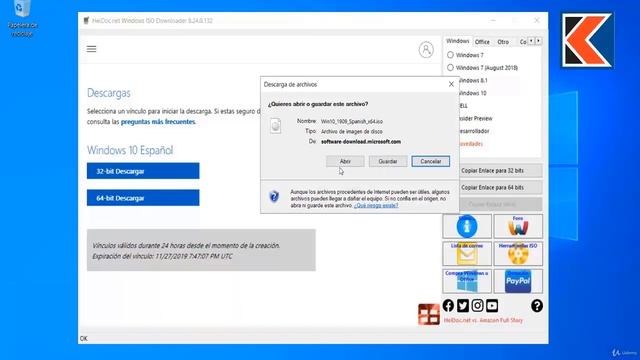Click the 32-bit Descargar button

[143, 171]
